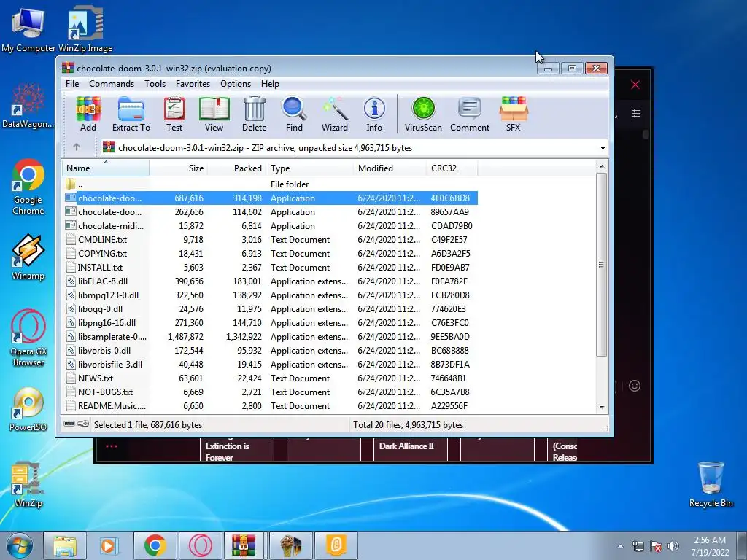Start VirusScan on the archive
This screenshot has height=560, width=747.
423,114
